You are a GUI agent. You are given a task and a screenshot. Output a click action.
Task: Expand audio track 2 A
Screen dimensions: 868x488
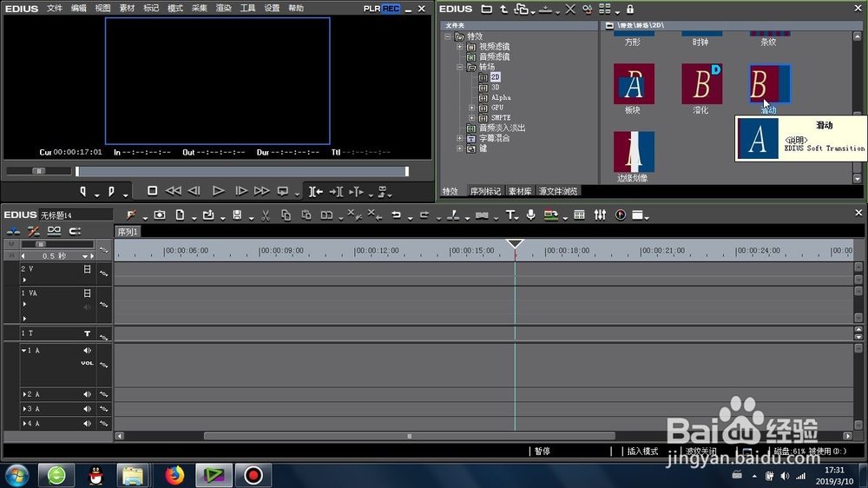click(x=23, y=394)
